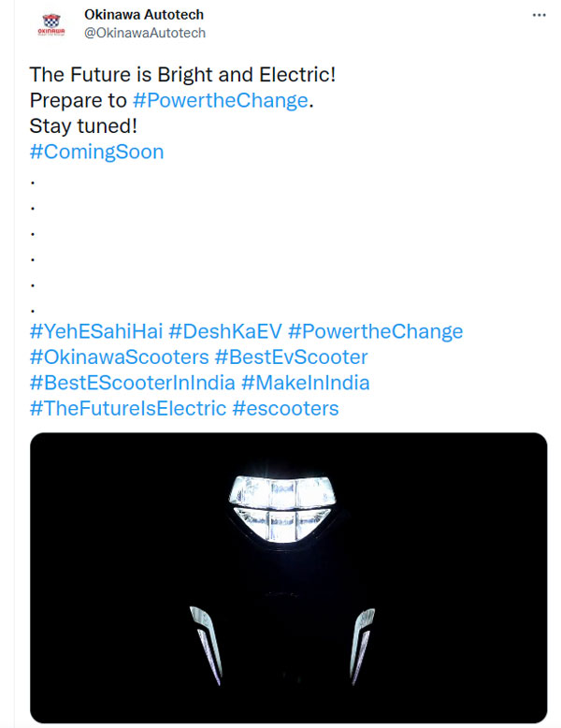Viewport: 561px width, 728px height.
Task: Open the #YehESahiHai hashtag
Action: point(95,331)
